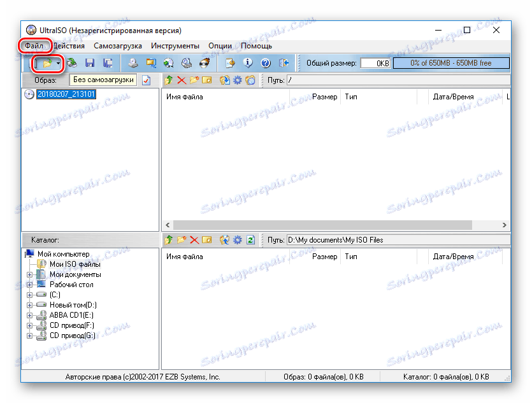This screenshot has width=532, height=403.
Task: Click the red X Delete icon in image toolbar
Action: point(182,80)
